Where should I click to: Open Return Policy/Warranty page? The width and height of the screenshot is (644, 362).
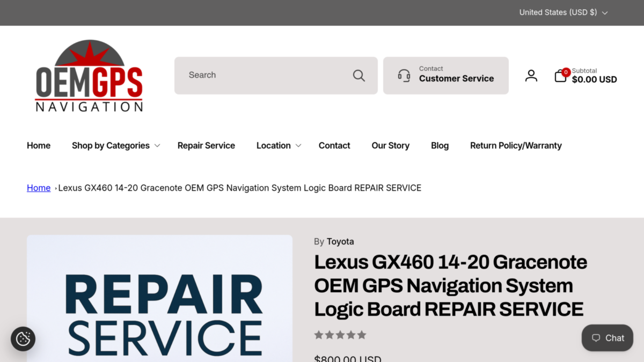[516, 145]
